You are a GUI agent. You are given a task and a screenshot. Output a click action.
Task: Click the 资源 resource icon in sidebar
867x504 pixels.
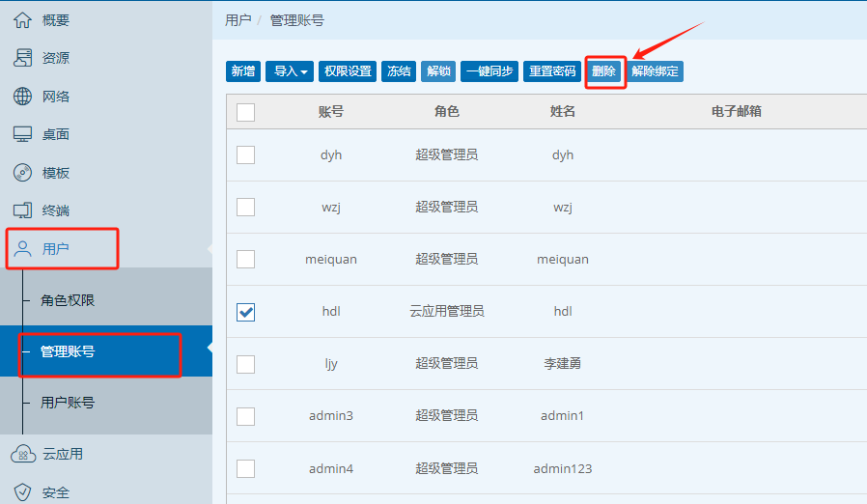tap(22, 58)
